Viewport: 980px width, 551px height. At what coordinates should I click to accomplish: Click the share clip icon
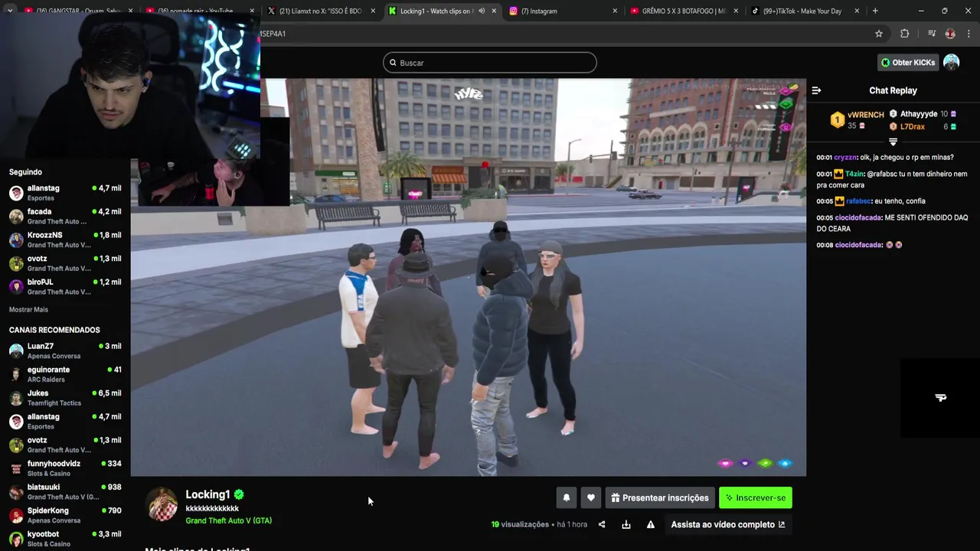[602, 524]
